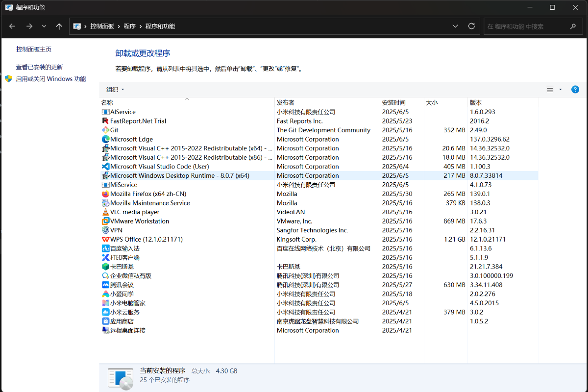Click 控制面板 in the breadcrumb path
Viewport: 588px width, 392px height.
click(102, 26)
